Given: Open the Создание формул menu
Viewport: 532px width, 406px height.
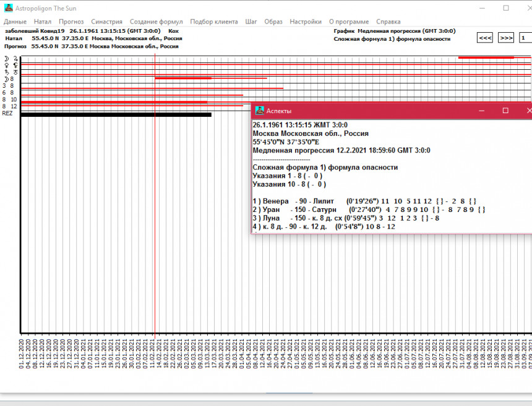Looking at the screenshot, I should (156, 22).
